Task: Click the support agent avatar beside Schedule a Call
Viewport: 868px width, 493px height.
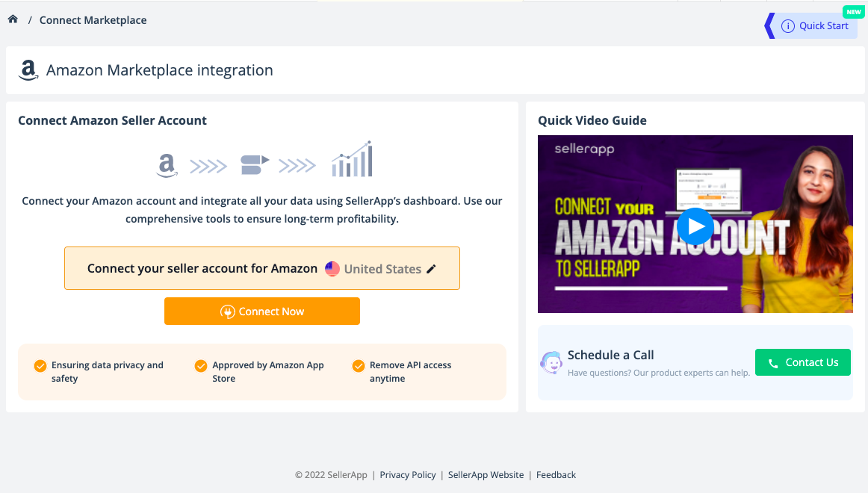Action: click(x=551, y=363)
